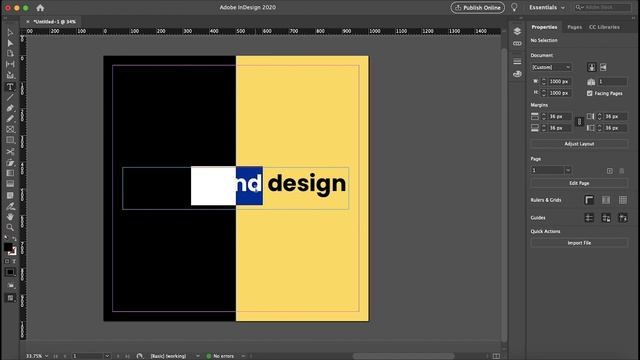Toggle Lock Guides
This screenshot has height=360, width=640.
click(x=606, y=218)
